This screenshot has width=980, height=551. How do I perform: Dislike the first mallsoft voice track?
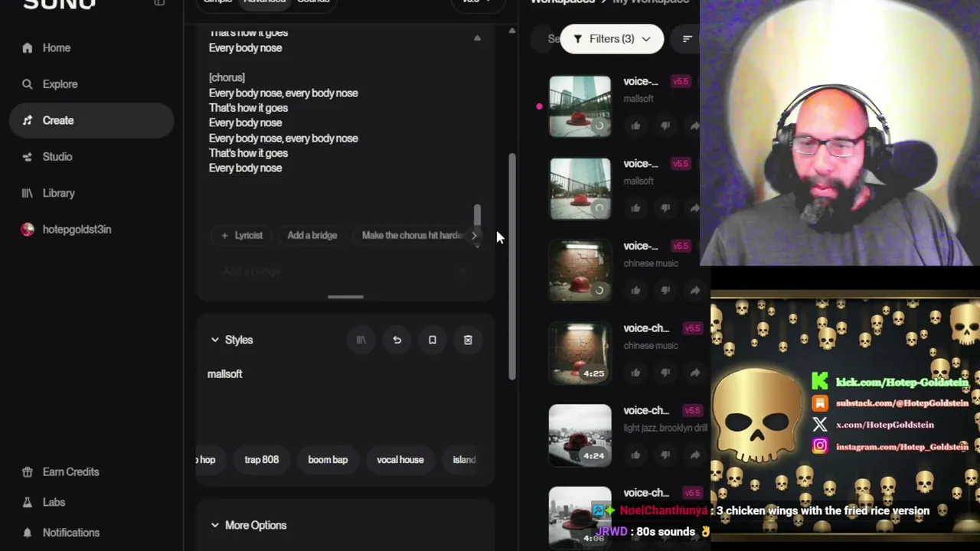[x=665, y=126]
